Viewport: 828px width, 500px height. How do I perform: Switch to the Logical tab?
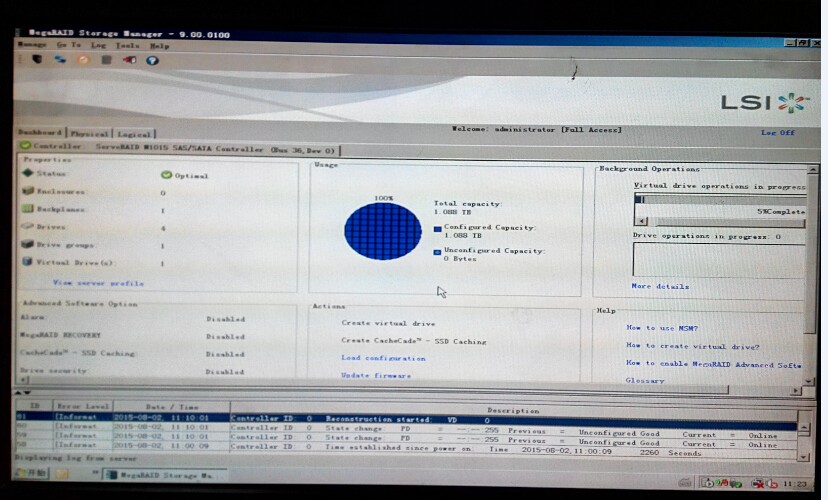pyautogui.click(x=134, y=133)
